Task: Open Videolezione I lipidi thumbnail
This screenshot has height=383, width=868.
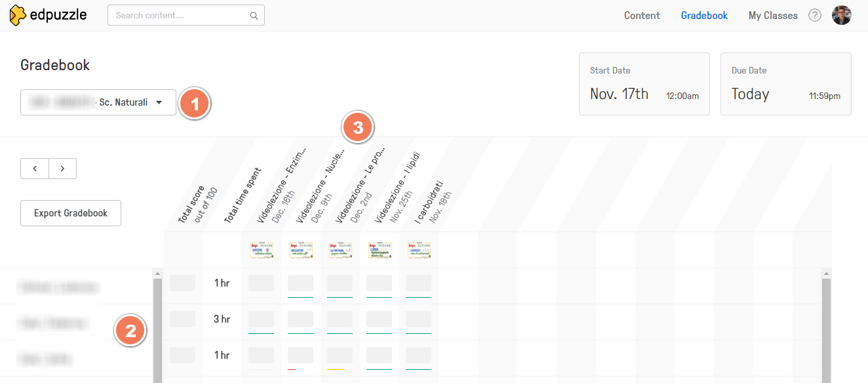Action: click(380, 250)
